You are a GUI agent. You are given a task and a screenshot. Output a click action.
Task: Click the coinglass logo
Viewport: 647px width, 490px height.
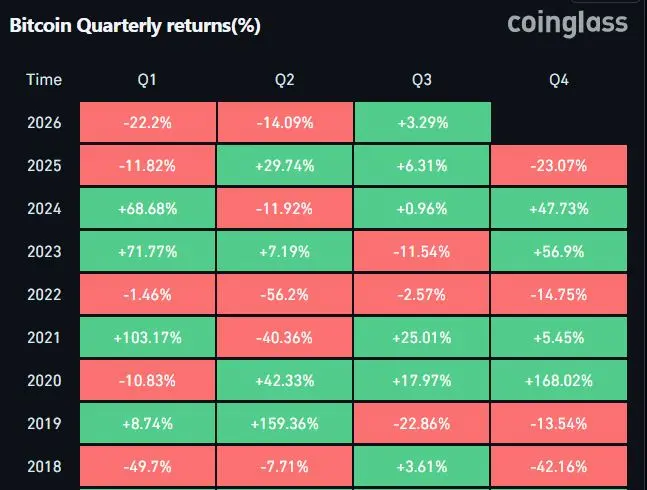(x=567, y=24)
